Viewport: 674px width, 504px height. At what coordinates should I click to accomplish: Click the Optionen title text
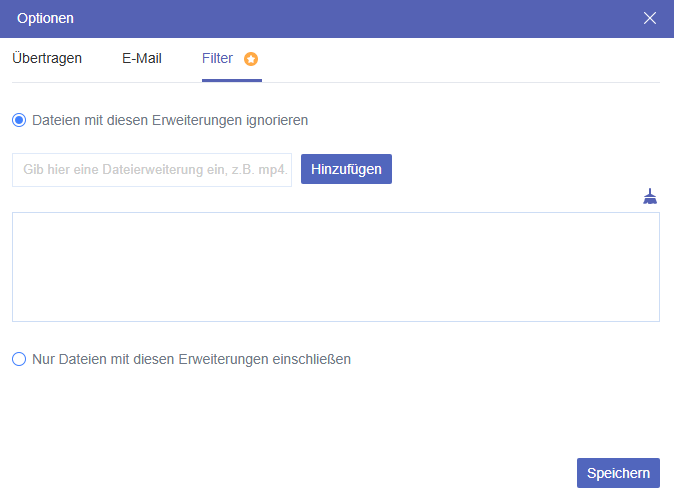tap(45, 18)
